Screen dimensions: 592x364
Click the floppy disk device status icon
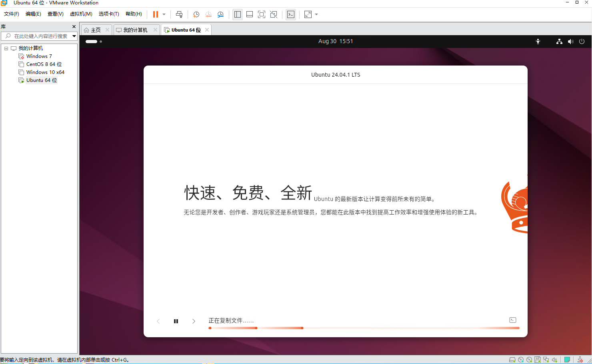[538, 360]
